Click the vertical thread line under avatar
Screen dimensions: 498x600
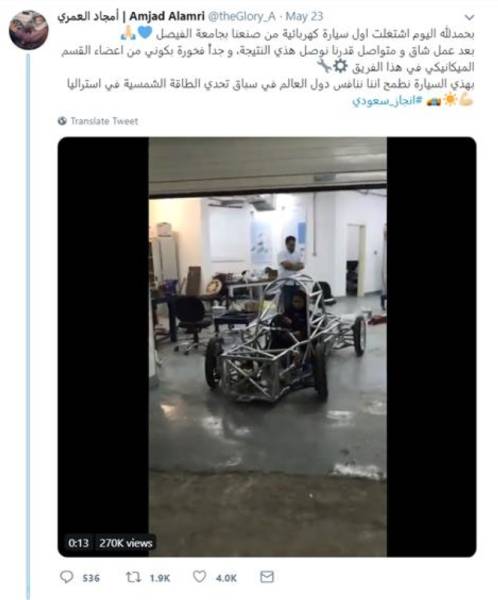28,325
